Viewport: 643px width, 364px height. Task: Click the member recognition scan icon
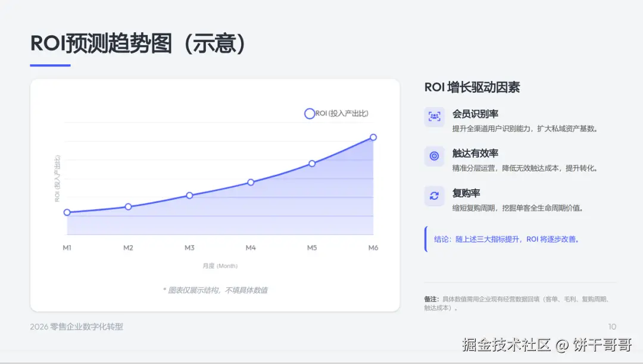pyautogui.click(x=434, y=117)
